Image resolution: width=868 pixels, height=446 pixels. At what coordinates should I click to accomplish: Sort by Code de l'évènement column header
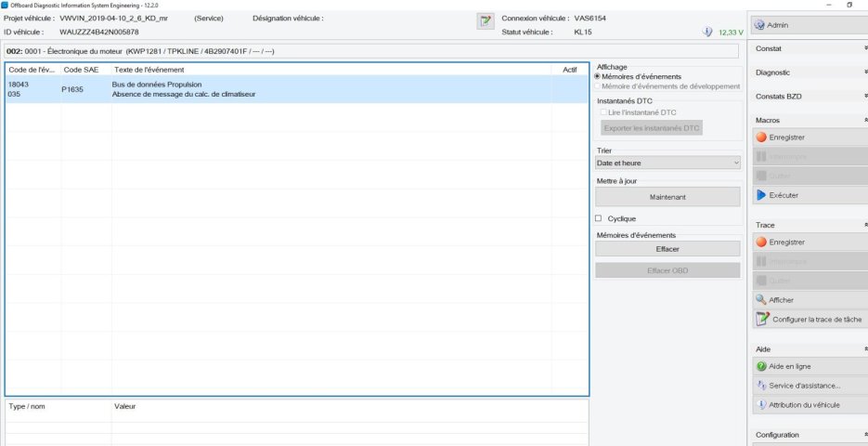pos(33,70)
